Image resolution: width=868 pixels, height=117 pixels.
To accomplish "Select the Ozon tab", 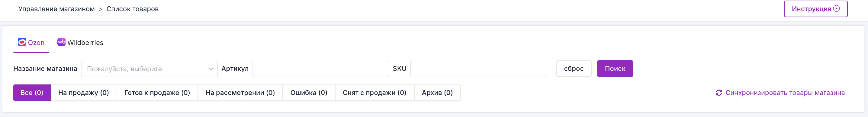I will [31, 43].
